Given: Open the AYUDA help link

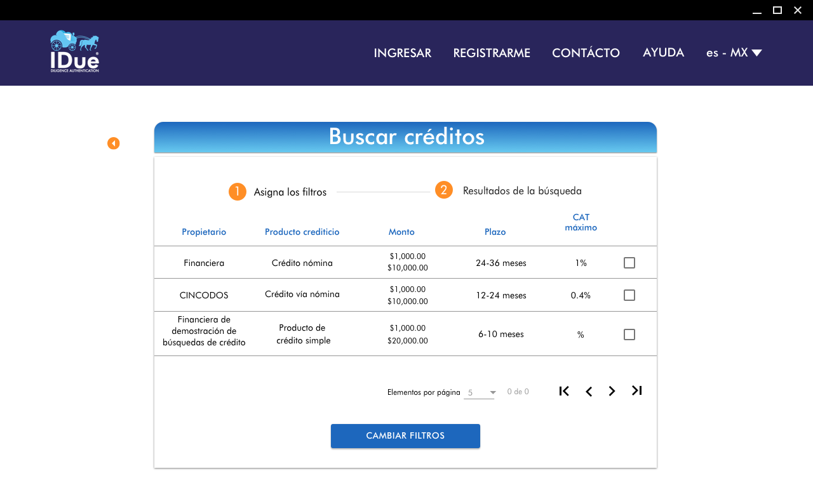Looking at the screenshot, I should (x=663, y=53).
